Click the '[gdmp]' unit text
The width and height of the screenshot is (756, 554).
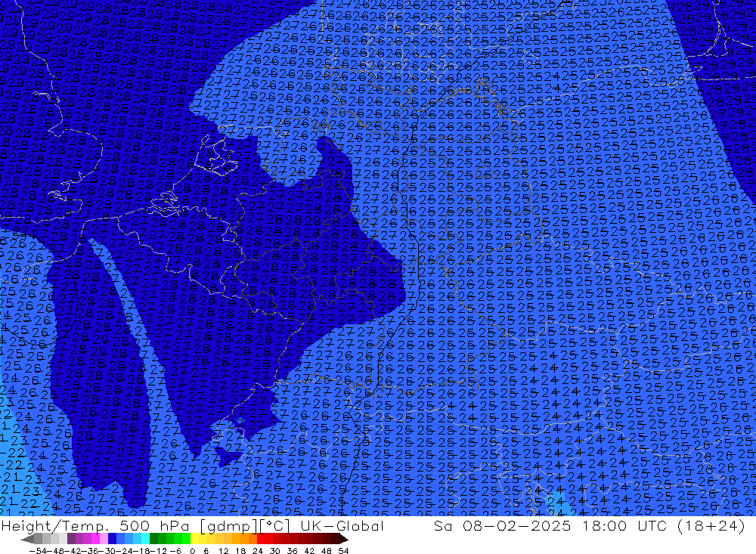(x=230, y=526)
